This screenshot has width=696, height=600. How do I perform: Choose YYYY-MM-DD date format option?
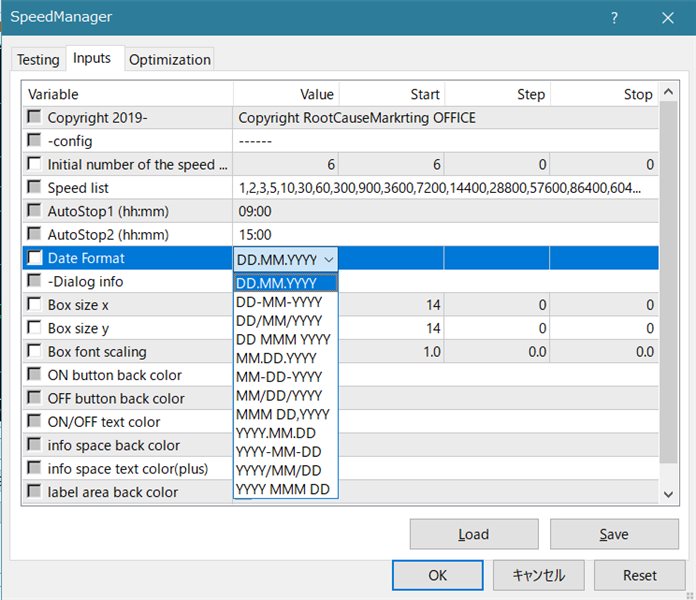click(285, 452)
